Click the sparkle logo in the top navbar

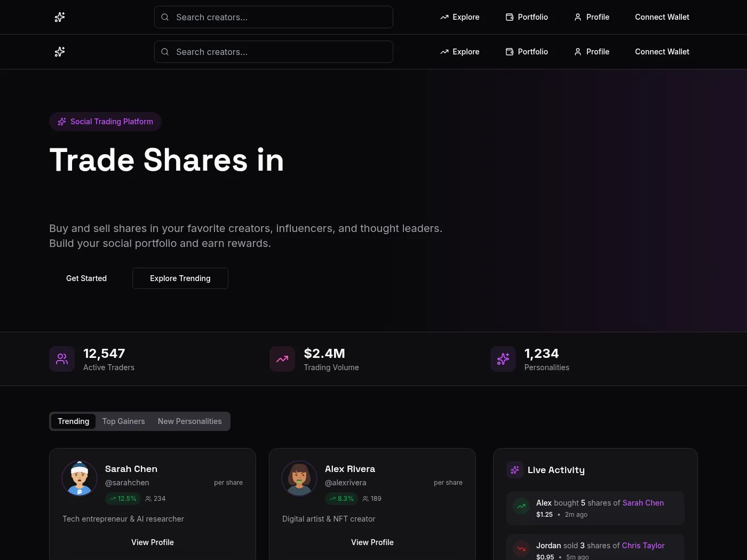pos(60,17)
